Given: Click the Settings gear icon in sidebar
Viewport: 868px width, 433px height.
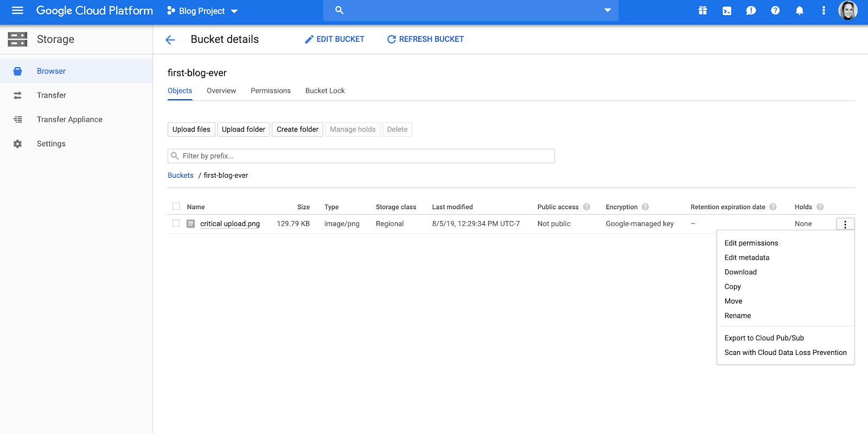Looking at the screenshot, I should pos(17,144).
